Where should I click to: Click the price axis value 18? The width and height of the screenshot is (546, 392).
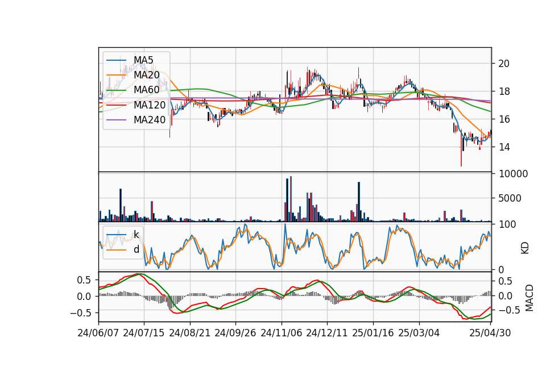coord(504,91)
